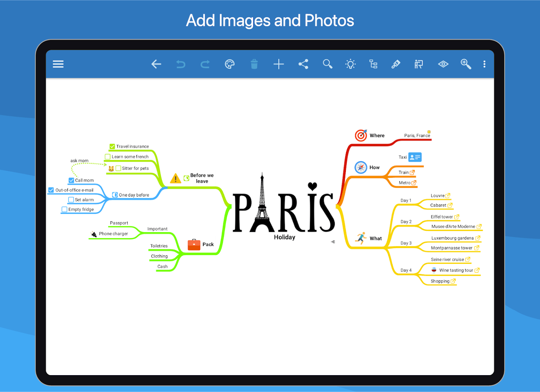The width and height of the screenshot is (540, 392).
Task: Uncheck the Call mom checkbox
Action: point(71,180)
